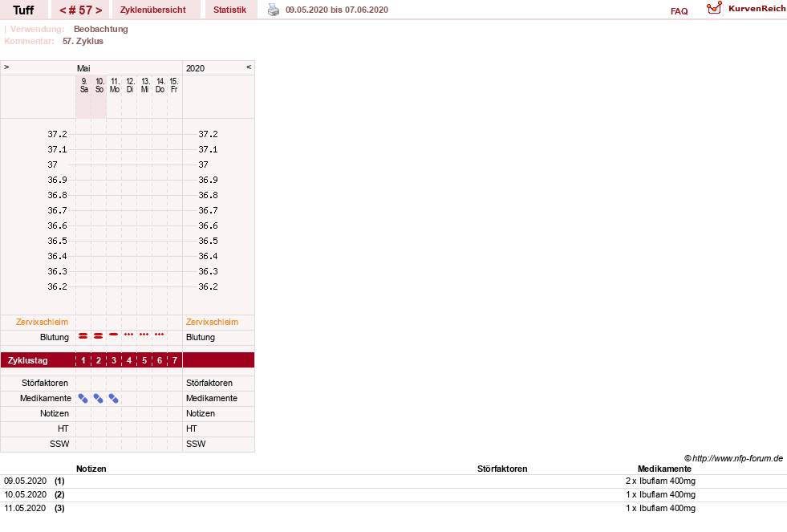Click the spotting dots marker on day 4

click(129, 335)
